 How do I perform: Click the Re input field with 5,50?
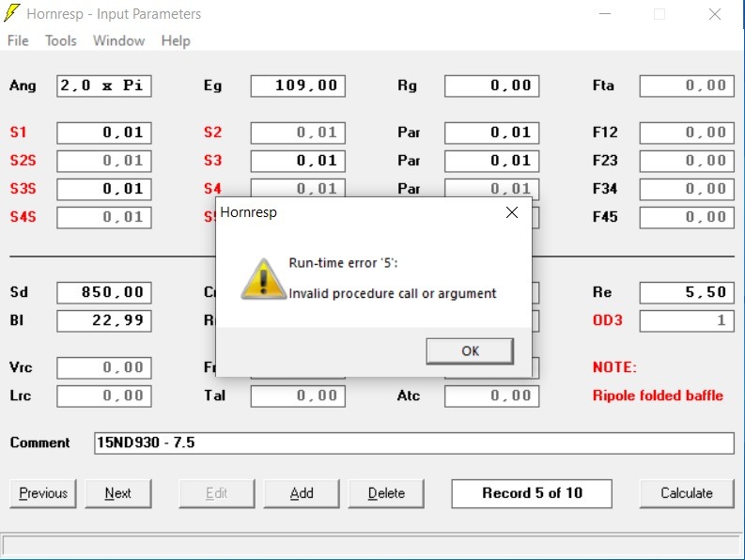pos(687,292)
